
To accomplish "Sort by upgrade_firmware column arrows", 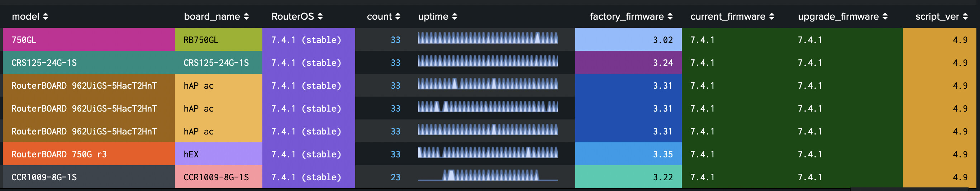I will (885, 16).
